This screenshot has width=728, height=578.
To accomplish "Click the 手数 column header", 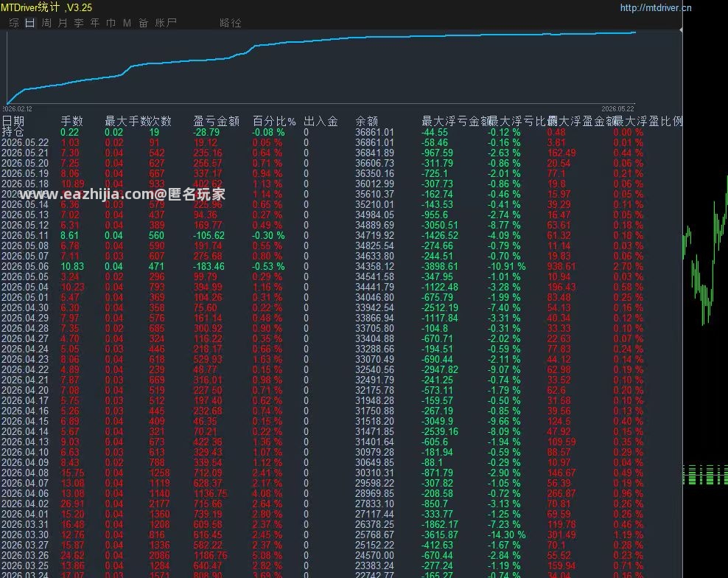I will [x=72, y=121].
